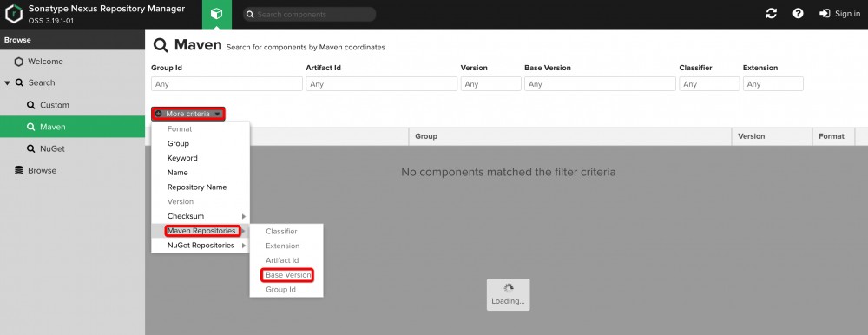Click the Group Id input field

pos(227,84)
